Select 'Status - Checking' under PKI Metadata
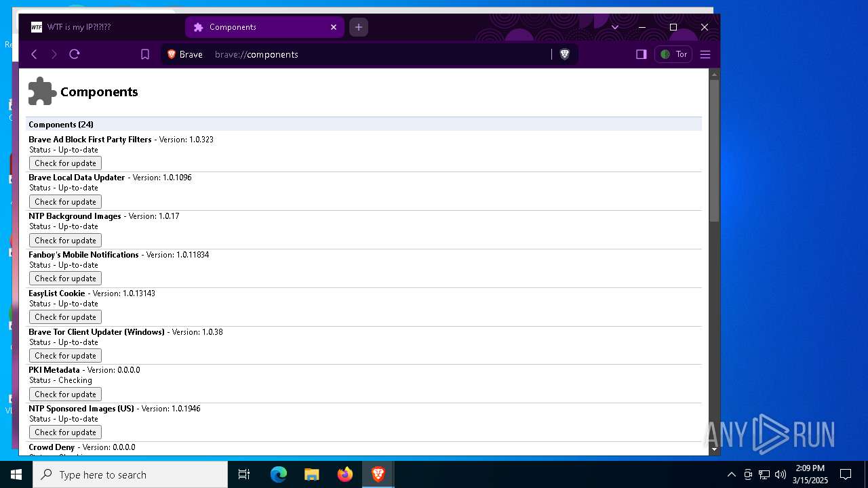The width and height of the screenshot is (868, 488). point(60,380)
